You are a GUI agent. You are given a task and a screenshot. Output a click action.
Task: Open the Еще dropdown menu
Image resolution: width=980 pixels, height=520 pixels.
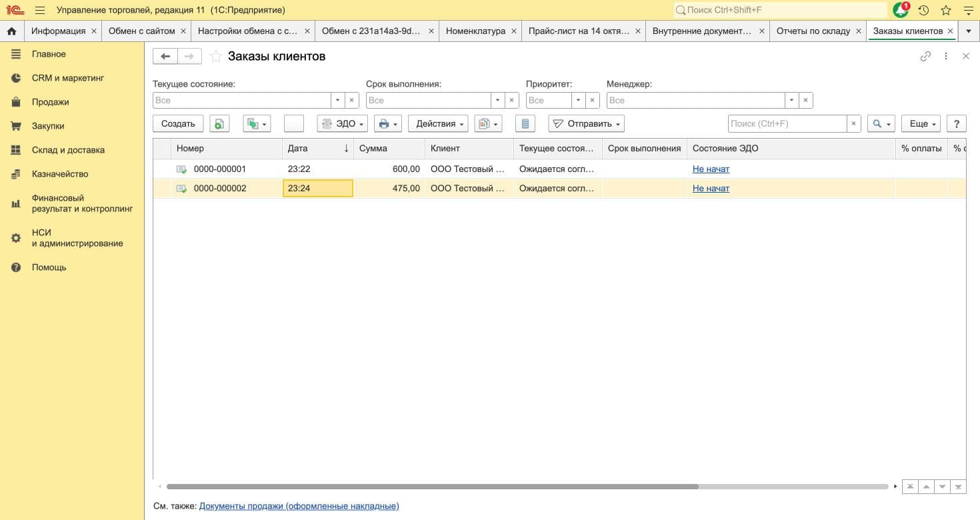coord(921,123)
